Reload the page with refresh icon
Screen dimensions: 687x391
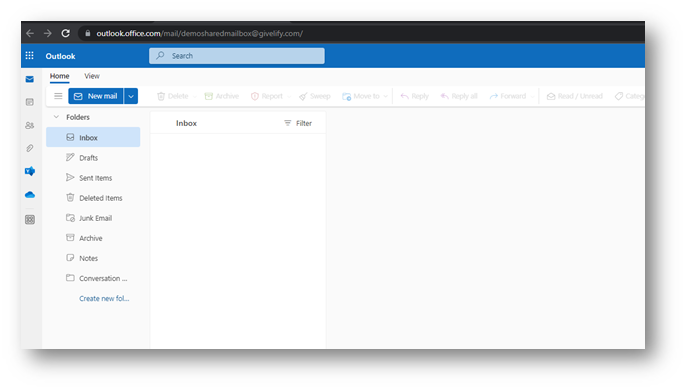(x=65, y=33)
